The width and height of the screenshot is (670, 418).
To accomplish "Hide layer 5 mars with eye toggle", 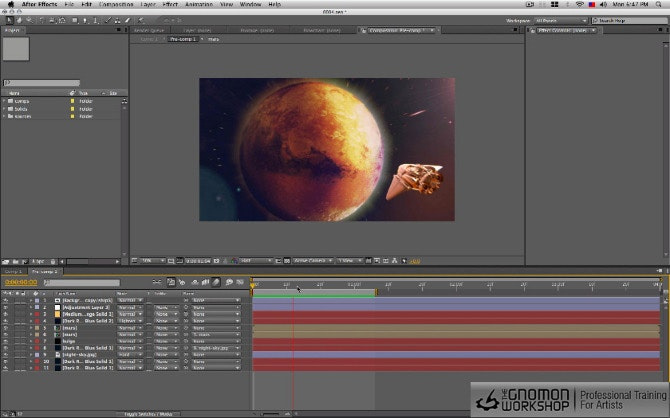I will click(x=6, y=328).
